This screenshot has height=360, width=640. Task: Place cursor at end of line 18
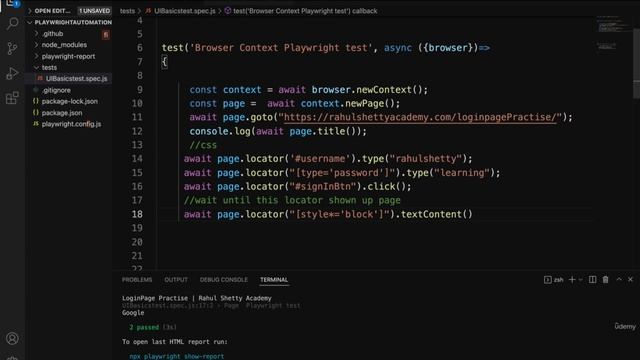(473, 214)
